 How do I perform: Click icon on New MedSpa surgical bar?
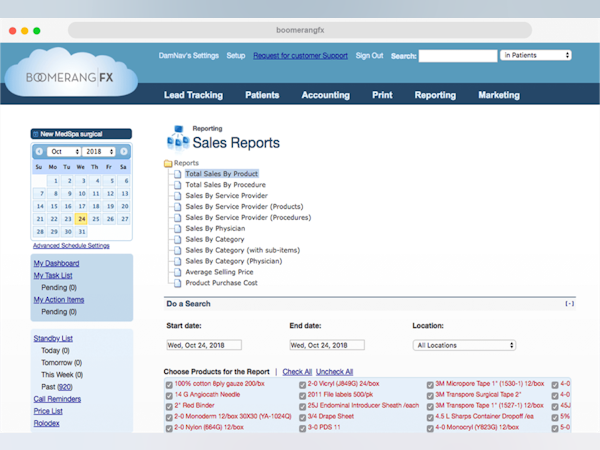(x=36, y=134)
